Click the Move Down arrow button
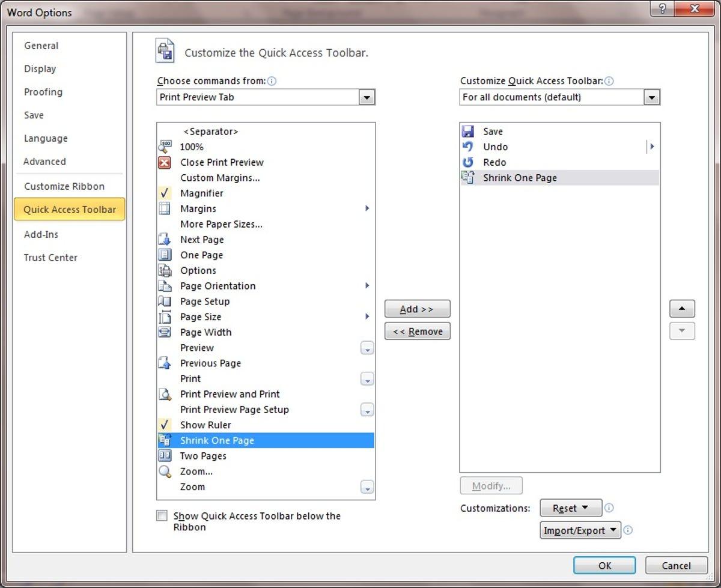The height and width of the screenshot is (588, 721). pos(682,331)
